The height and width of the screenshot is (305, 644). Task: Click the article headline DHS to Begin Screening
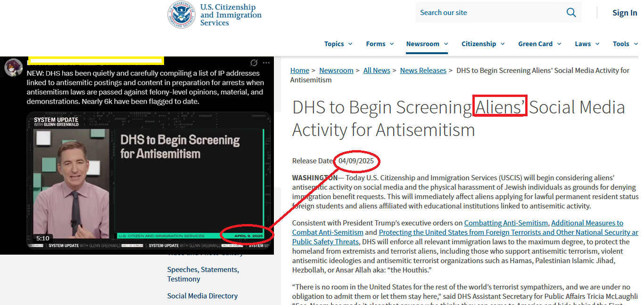coord(459,118)
